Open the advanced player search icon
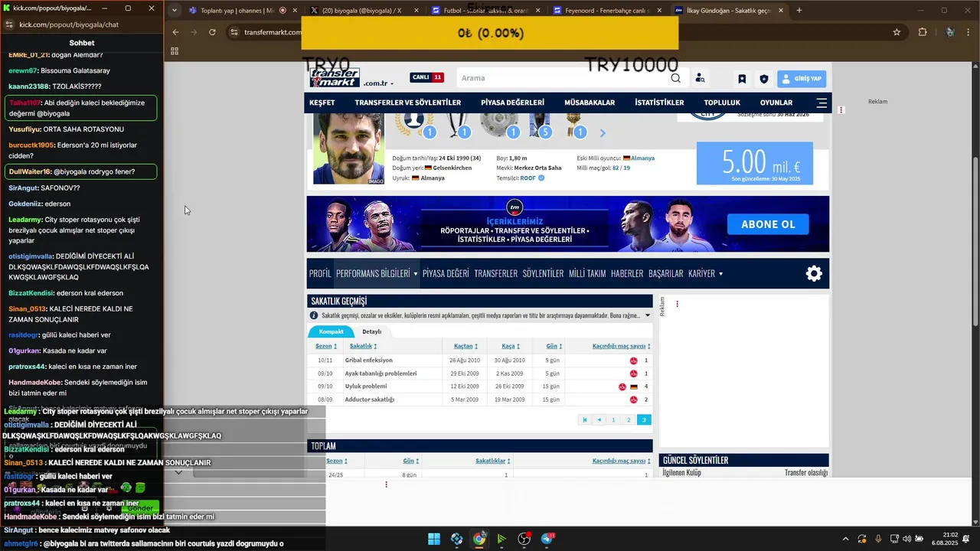 click(x=700, y=78)
